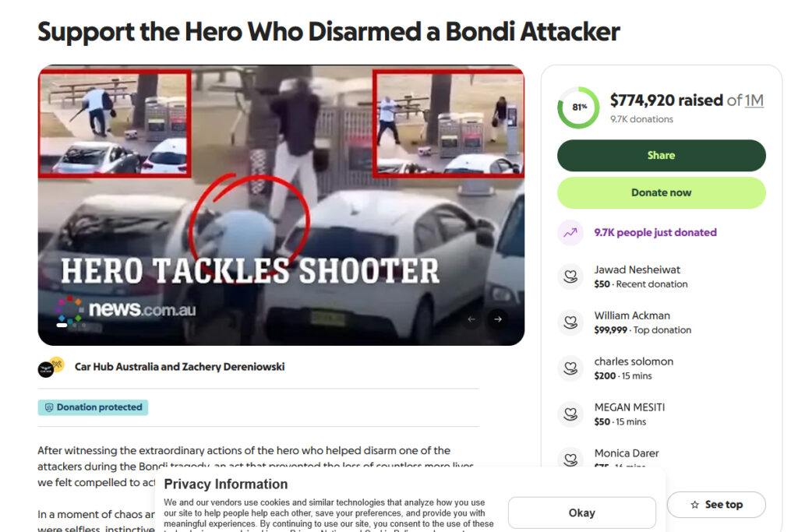Image resolution: width=798 pixels, height=532 pixels.
Task: Select the white carousel slide indicator dot
Action: (62, 325)
